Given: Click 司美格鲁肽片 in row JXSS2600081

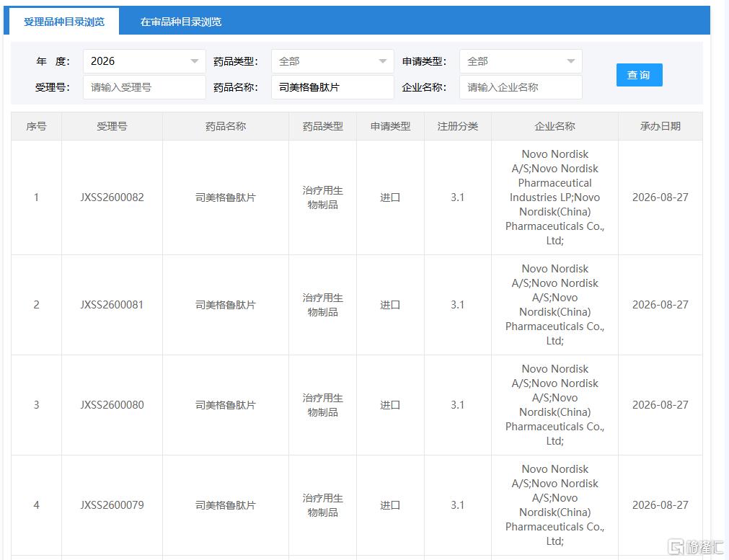Looking at the screenshot, I should click(x=226, y=305).
